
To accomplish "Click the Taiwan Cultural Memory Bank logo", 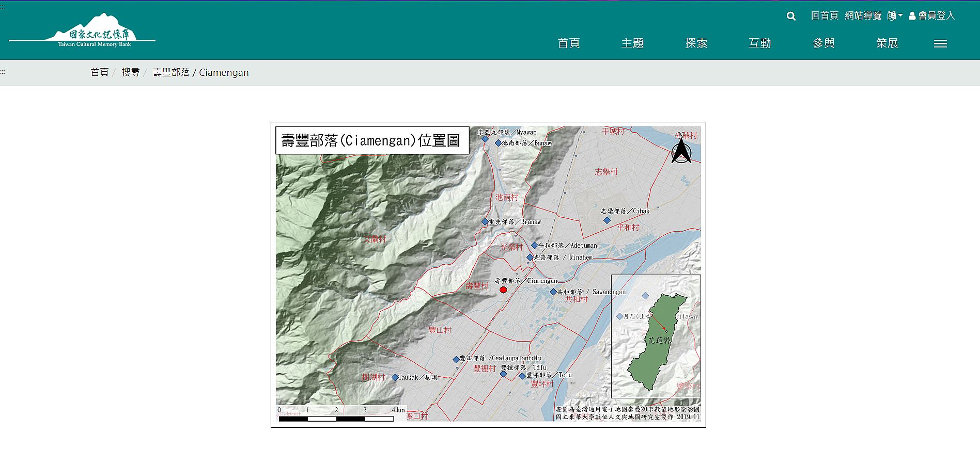I will [83, 32].
